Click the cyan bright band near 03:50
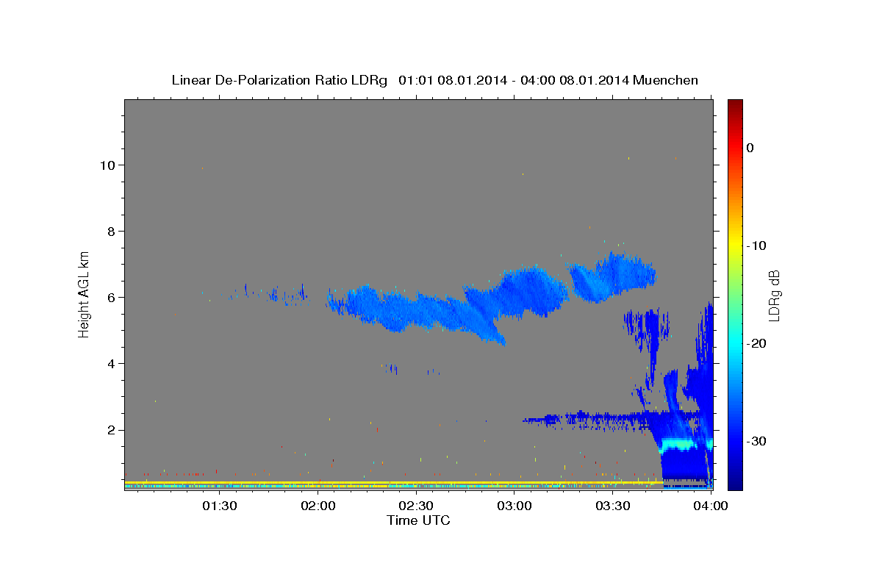The height and width of the screenshot is (588, 882). 678,444
